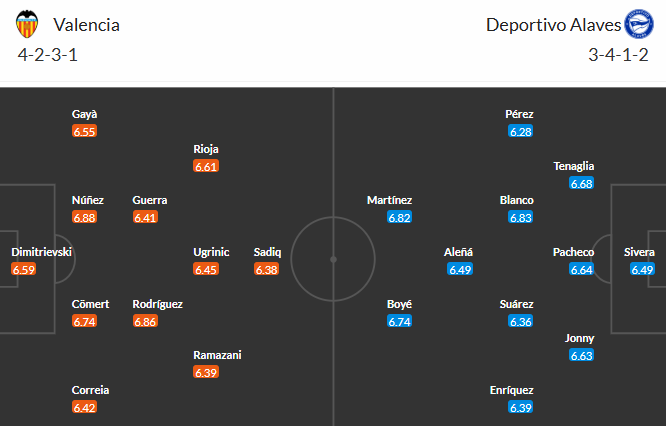Select Alaves forward Martínez

[x=389, y=200]
